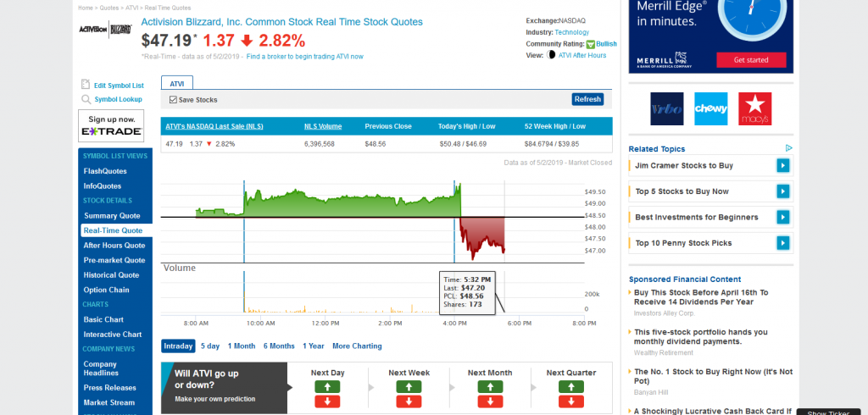Switch chart to 1 Month
Image resolution: width=868 pixels, height=415 pixels.
tap(242, 346)
